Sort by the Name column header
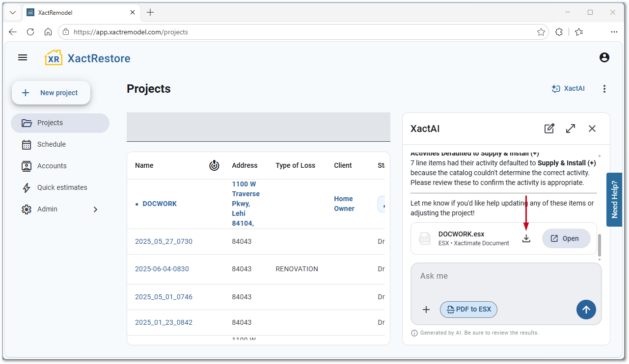The image size is (629, 364). pos(144,165)
